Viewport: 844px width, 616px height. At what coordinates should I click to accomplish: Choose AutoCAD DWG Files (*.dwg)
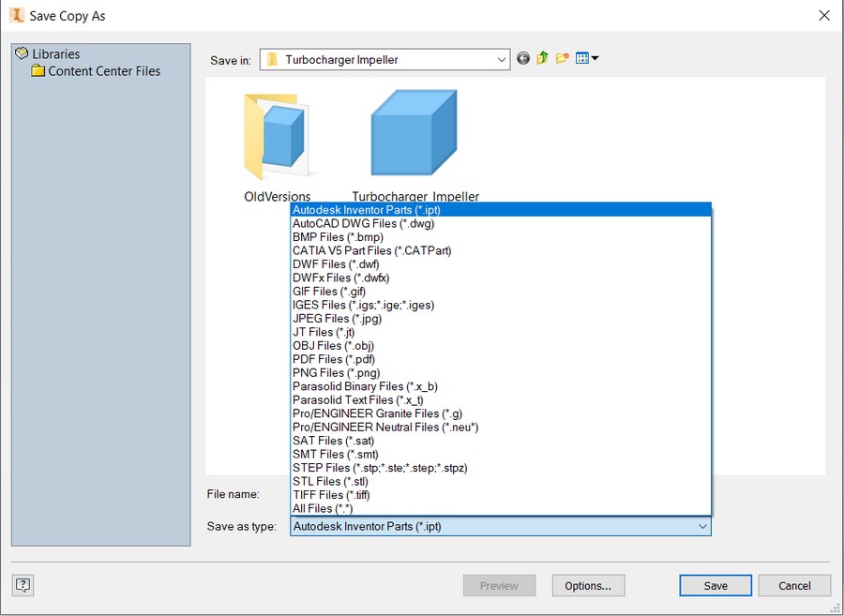click(501, 223)
